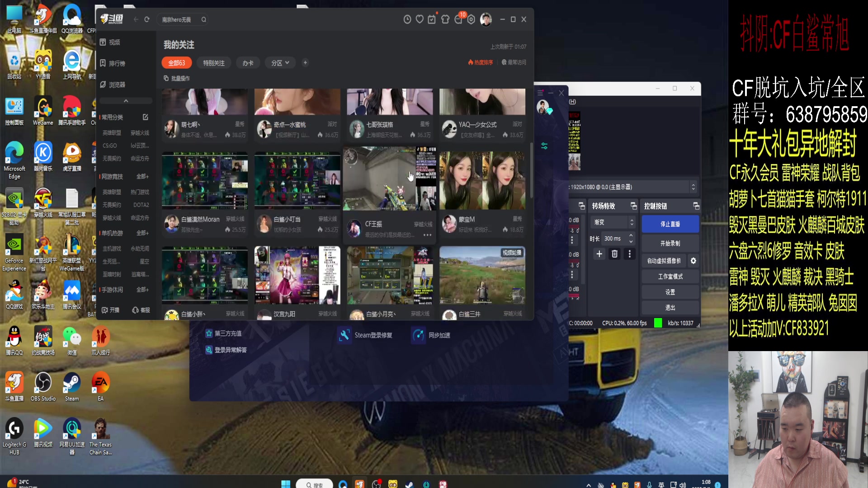Select the 办卡 tab
This screenshot has width=868, height=488.
(248, 63)
